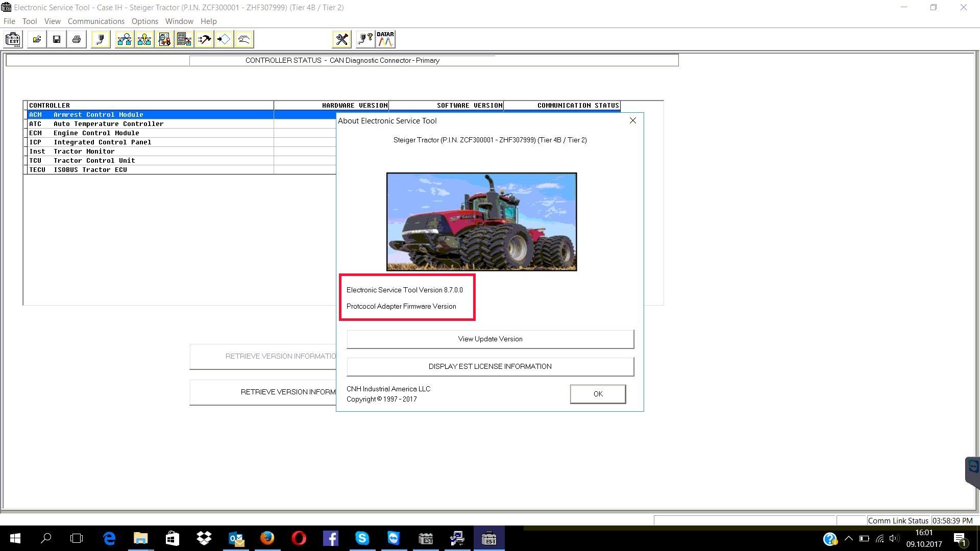Launch Firefox from the taskbar
Viewport: 980px width, 551px height.
click(267, 538)
